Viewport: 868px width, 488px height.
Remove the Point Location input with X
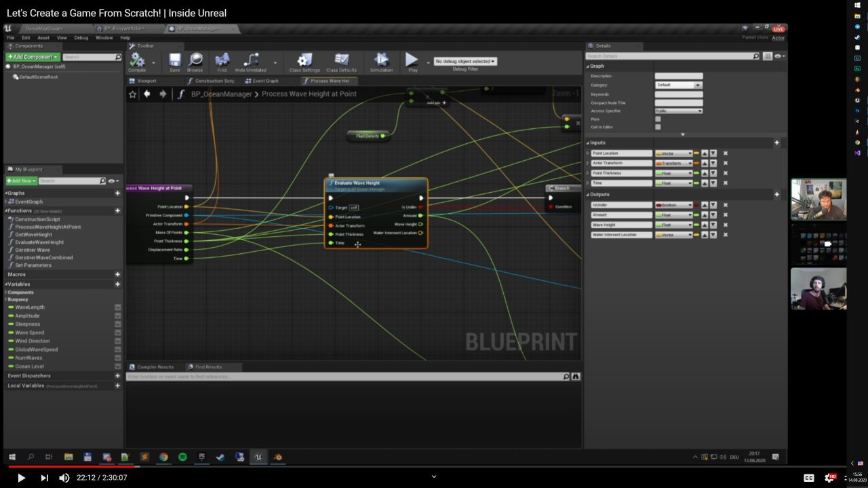pyautogui.click(x=725, y=153)
